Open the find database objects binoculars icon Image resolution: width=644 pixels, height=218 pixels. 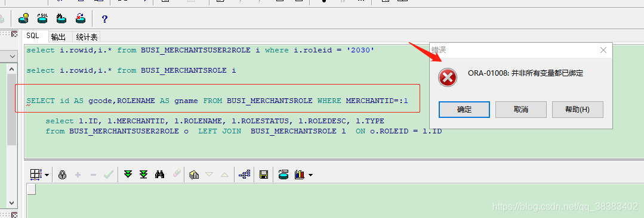61,18
